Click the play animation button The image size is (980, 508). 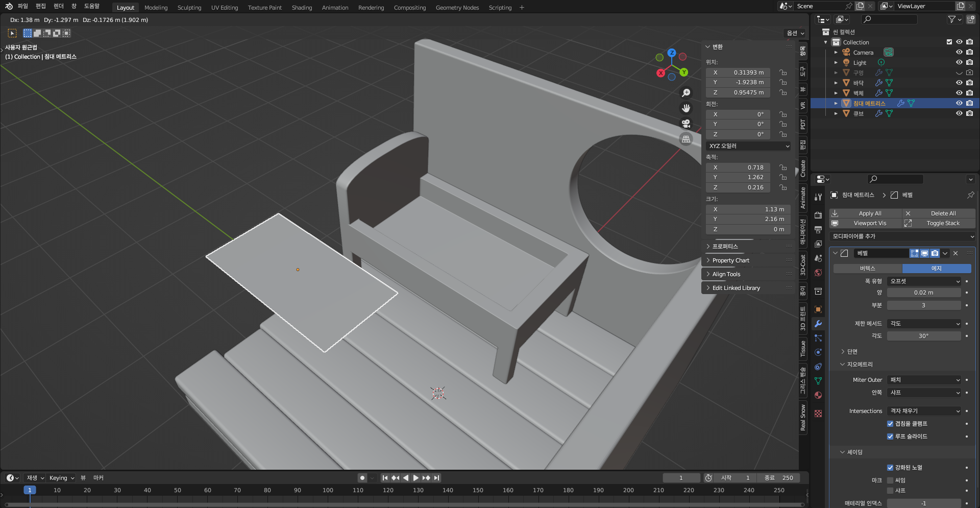(x=416, y=478)
